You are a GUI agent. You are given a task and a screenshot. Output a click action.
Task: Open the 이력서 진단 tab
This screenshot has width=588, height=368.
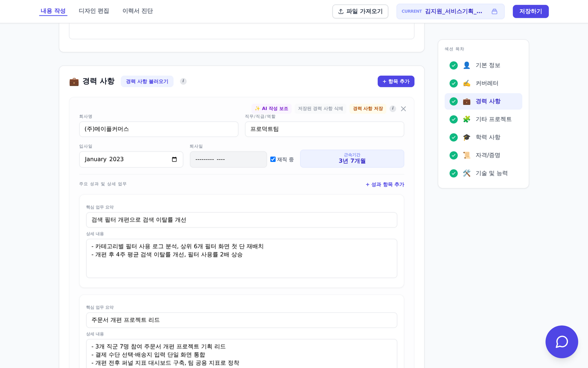(x=137, y=11)
